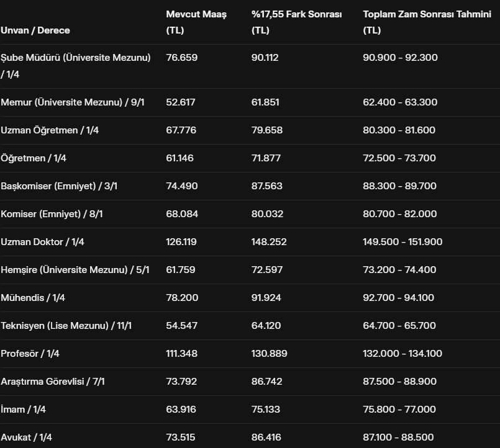The width and height of the screenshot is (500, 448).
Task: Select Avukat's estimate 87.100 - 88.500
Action: point(398,437)
